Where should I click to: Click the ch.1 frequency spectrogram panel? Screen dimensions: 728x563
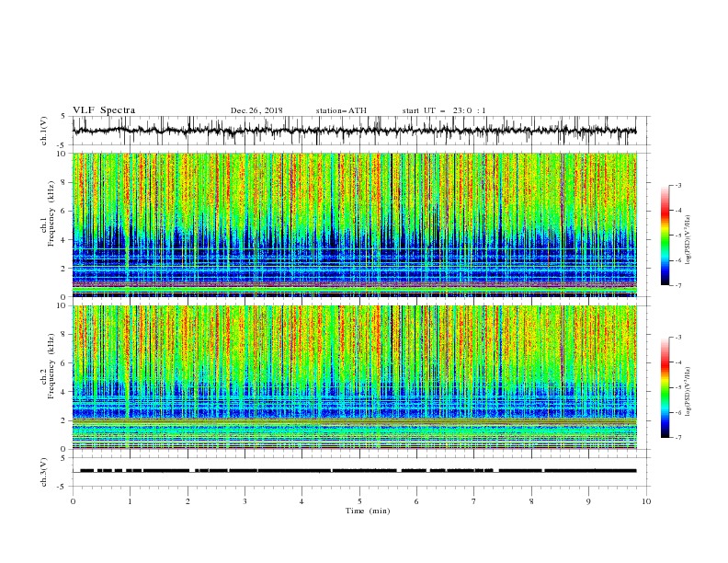[x=354, y=224]
